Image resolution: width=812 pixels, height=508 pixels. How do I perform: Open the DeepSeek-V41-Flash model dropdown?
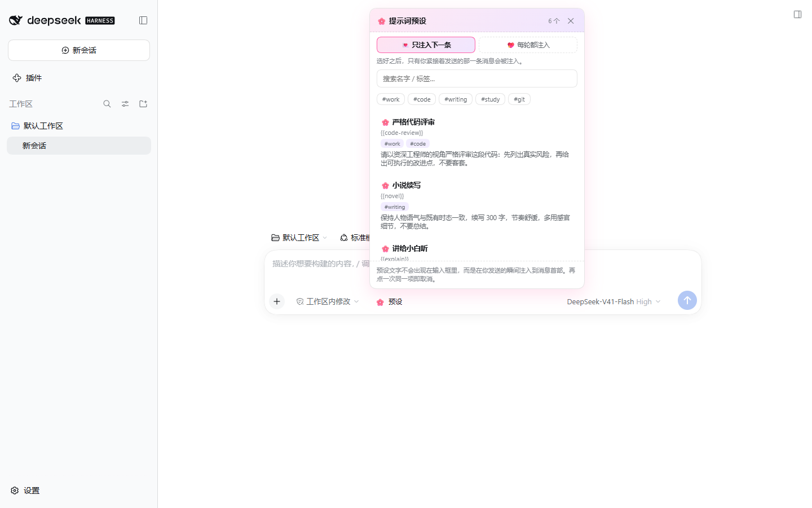pyautogui.click(x=614, y=301)
